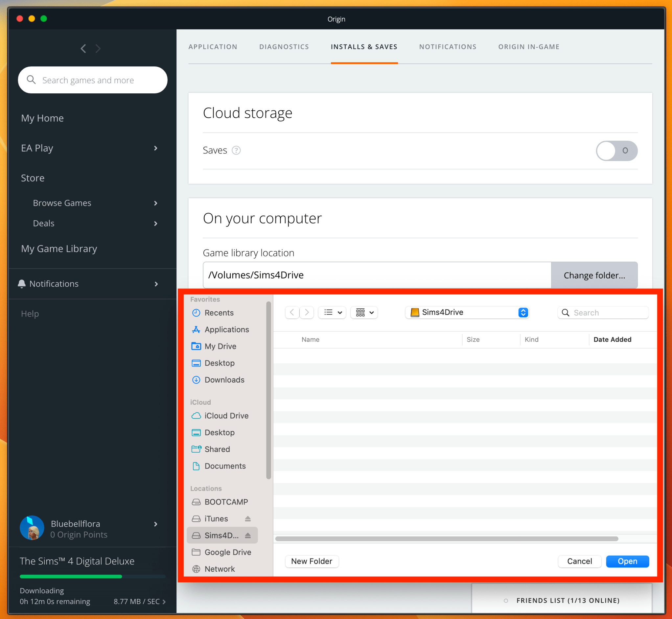Select Applications in Favorites sidebar
The height and width of the screenshot is (619, 672).
[227, 329]
